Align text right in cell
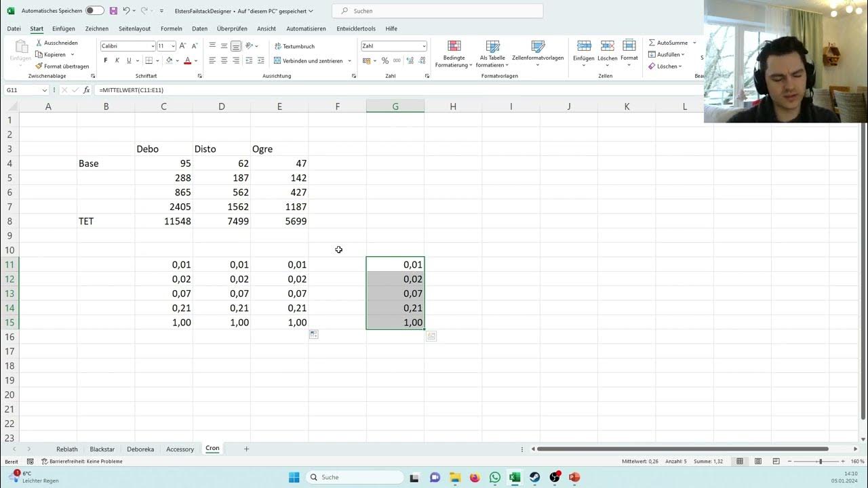Screen dimensions: 868x488 (236, 60)
